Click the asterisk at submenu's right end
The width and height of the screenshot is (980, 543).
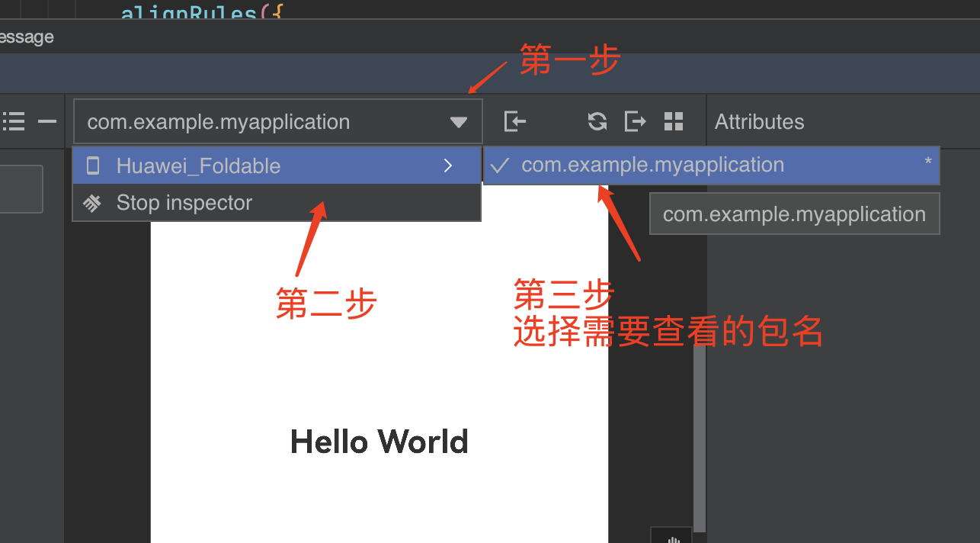[927, 162]
